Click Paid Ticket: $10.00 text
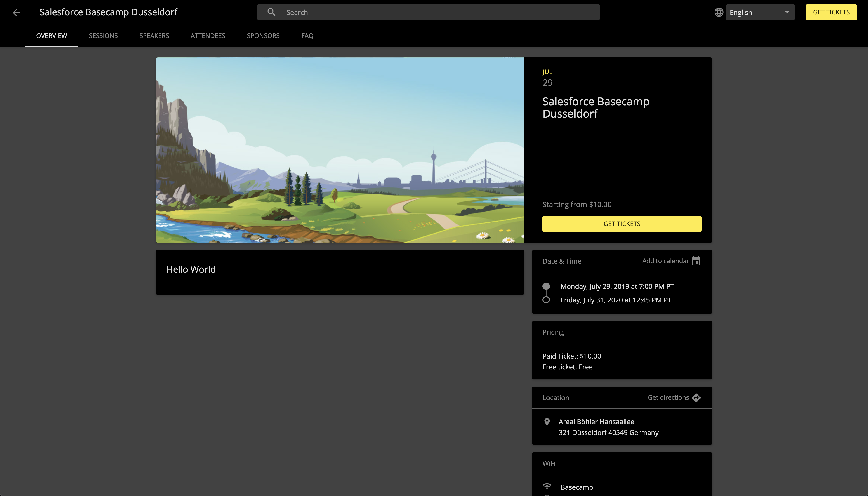868x496 pixels. (571, 356)
